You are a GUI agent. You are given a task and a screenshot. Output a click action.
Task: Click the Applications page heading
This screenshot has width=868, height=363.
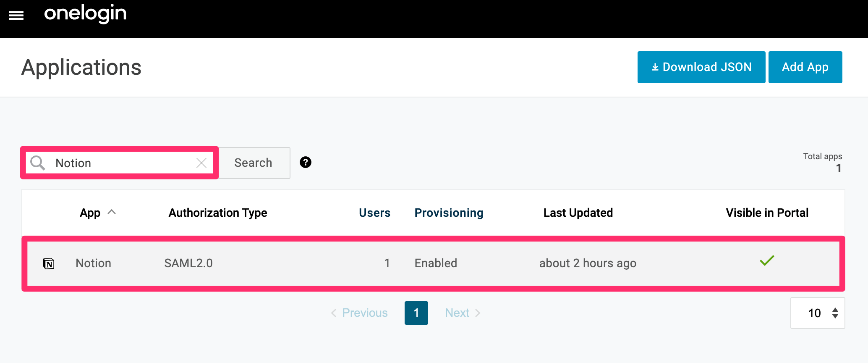[x=81, y=67]
